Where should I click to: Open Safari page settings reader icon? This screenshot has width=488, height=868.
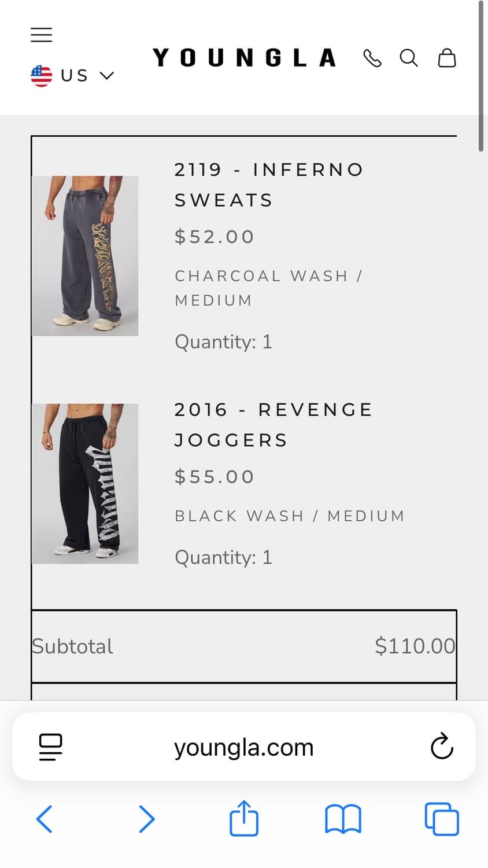click(50, 747)
